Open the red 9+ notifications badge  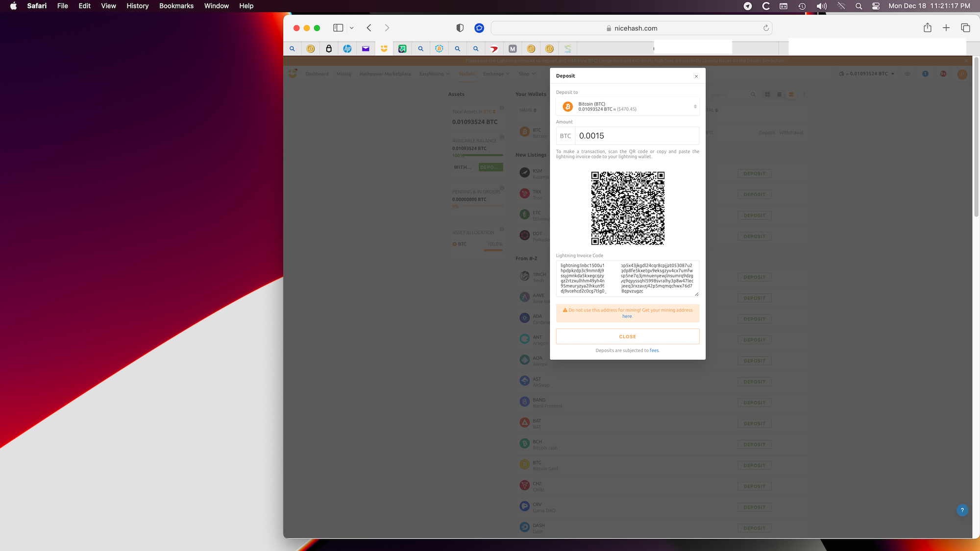click(943, 74)
